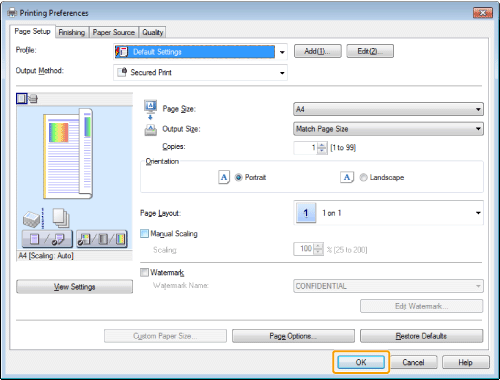Click the Landscape orientation letter A icon
500x380 pixels.
coord(347,177)
